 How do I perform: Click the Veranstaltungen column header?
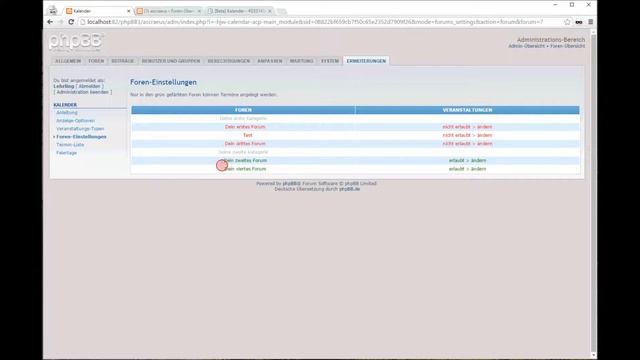point(467,110)
